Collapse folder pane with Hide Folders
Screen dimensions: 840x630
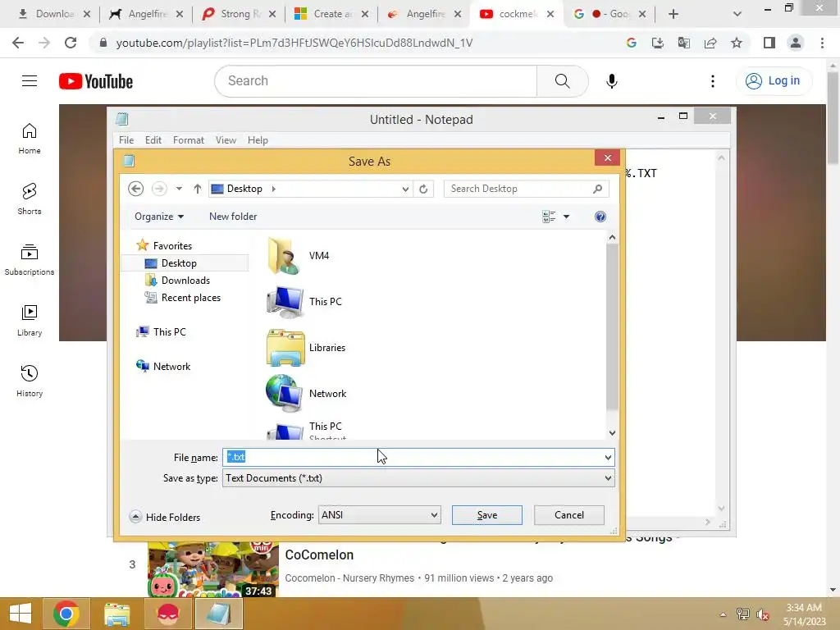(165, 517)
